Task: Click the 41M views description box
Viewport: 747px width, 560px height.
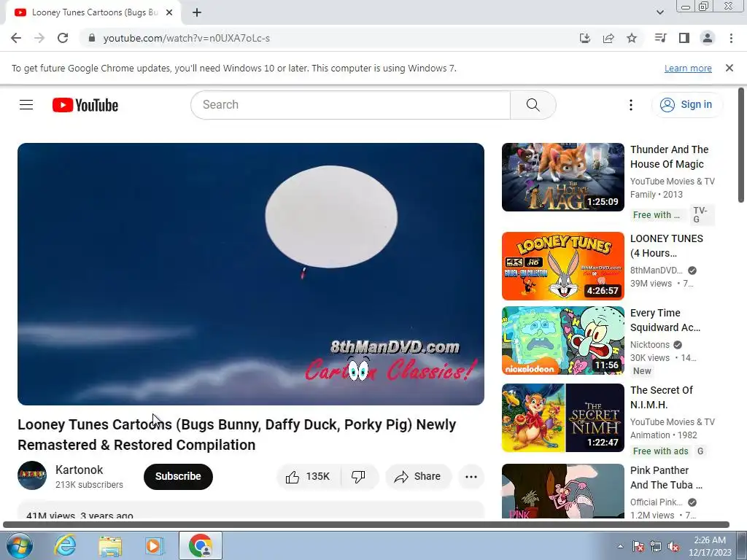Action: [251, 510]
